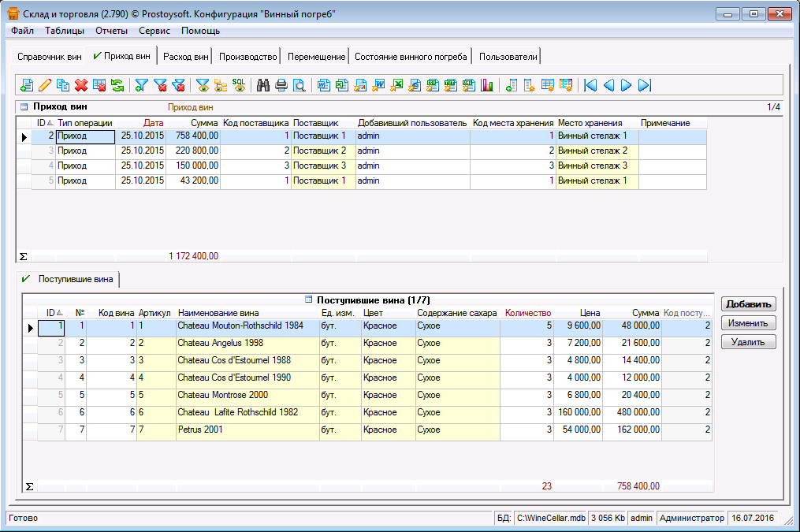Click the printer icon in toolbar
800x532 pixels.
pos(281,85)
